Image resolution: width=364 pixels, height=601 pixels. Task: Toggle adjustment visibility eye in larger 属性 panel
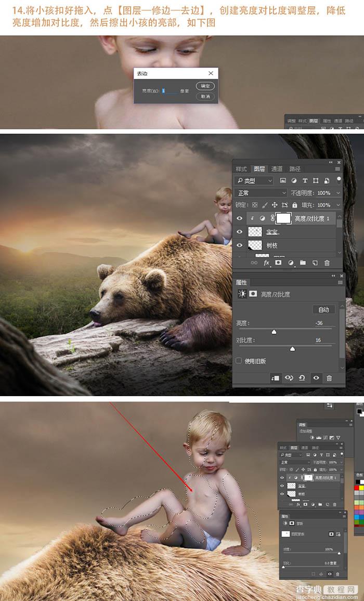click(x=316, y=378)
